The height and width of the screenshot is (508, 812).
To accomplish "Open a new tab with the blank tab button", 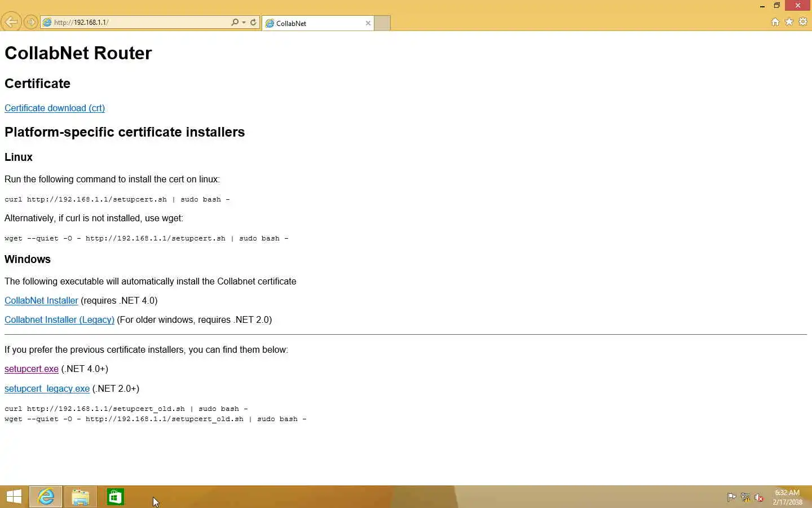I will 382,23.
